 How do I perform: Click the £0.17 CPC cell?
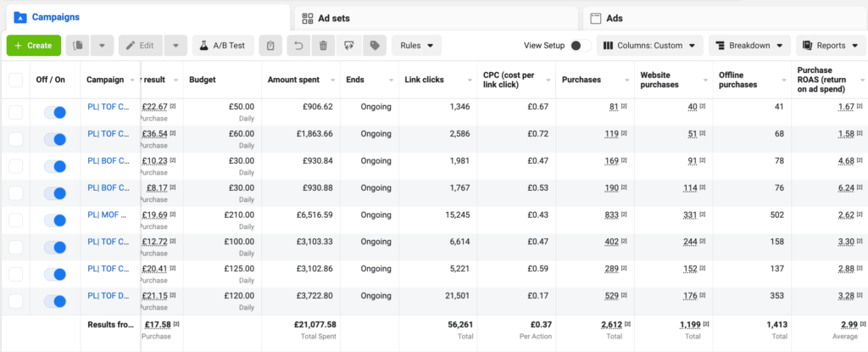(x=538, y=295)
